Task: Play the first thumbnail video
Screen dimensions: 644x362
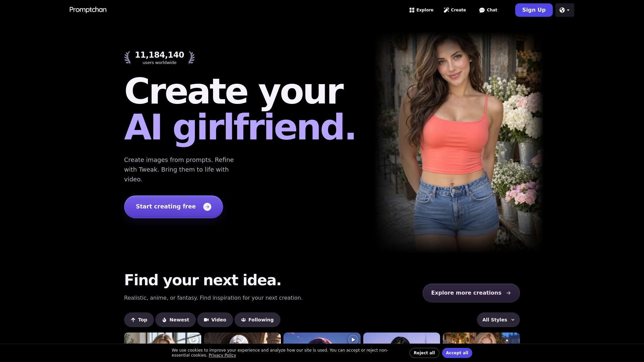Action: pos(194,340)
